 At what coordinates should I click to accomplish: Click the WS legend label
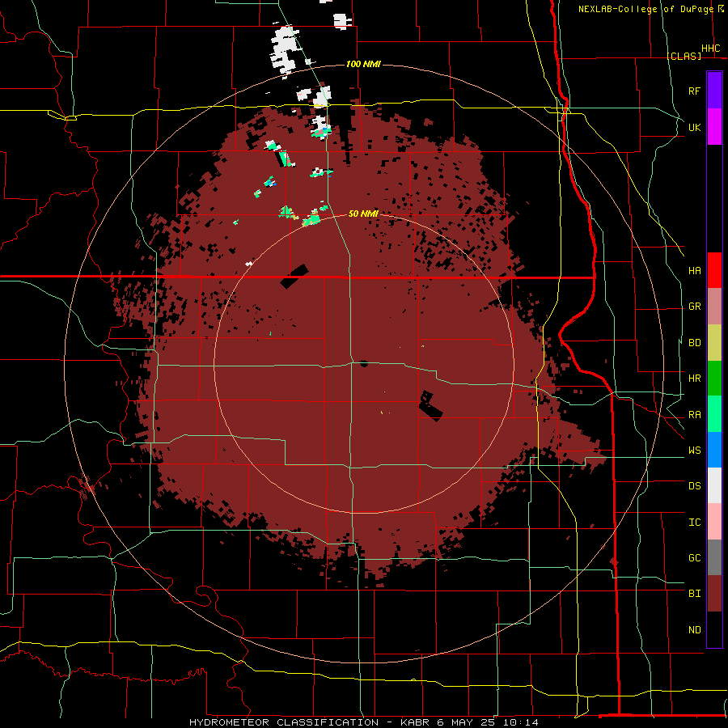pyautogui.click(x=694, y=451)
